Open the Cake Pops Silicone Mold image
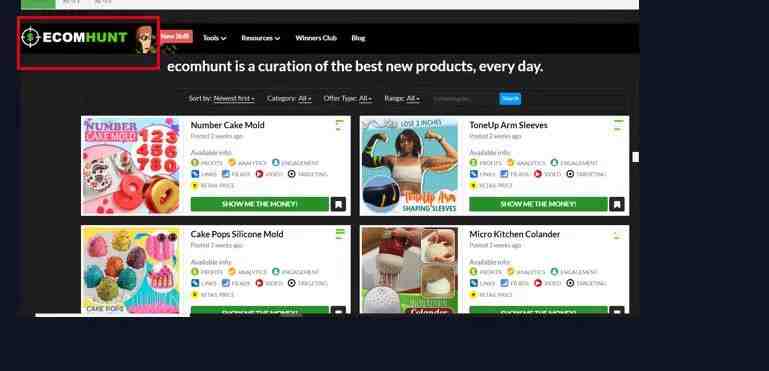Screen dimensions: 769x371 (x=131, y=270)
